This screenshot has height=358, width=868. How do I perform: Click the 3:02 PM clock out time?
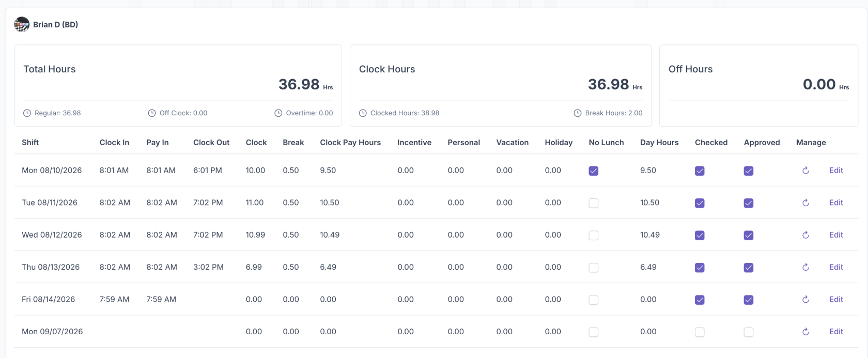point(208,267)
